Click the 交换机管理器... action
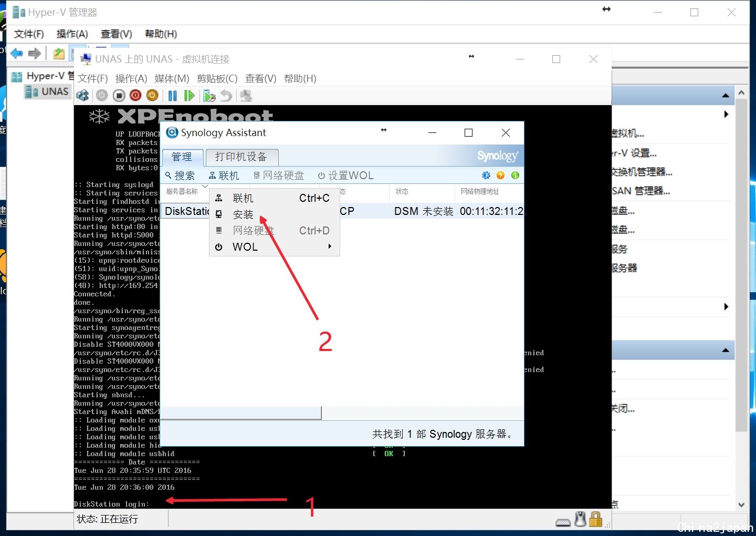Viewport: 756px width, 536px height. [x=642, y=172]
